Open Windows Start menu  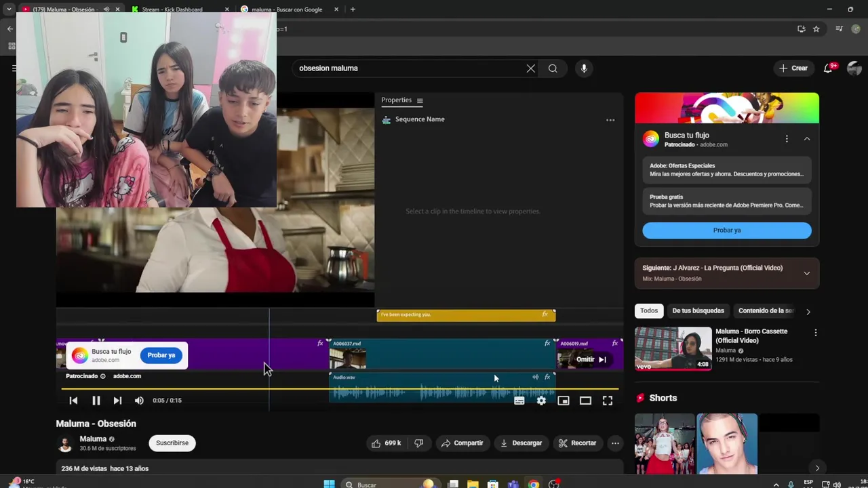point(329,484)
